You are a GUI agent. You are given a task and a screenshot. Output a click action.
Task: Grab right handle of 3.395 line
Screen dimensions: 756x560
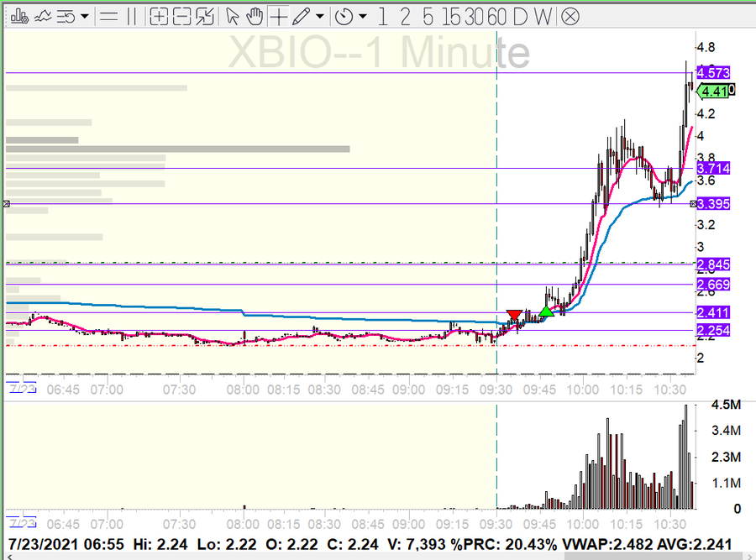pyautogui.click(x=693, y=204)
